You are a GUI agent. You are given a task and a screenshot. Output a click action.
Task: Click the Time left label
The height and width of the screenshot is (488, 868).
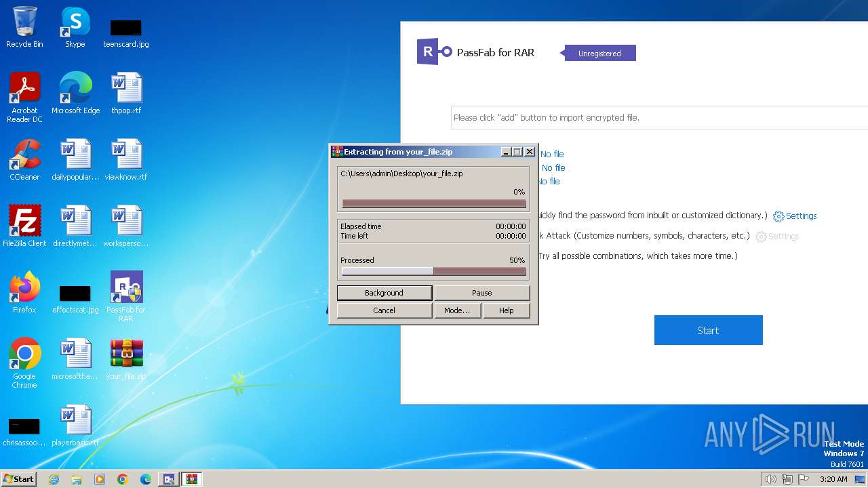pos(354,236)
